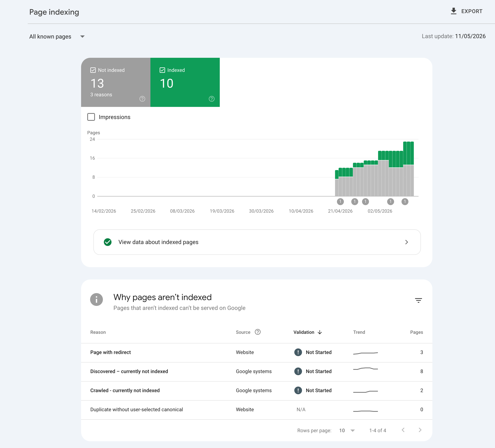Screen dimensions: 495x448
Task: Open Discovered – currently not indexed row
Action: point(257,372)
